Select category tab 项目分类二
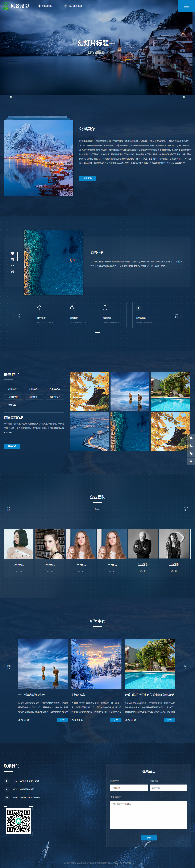195x868 pixels. (34, 389)
